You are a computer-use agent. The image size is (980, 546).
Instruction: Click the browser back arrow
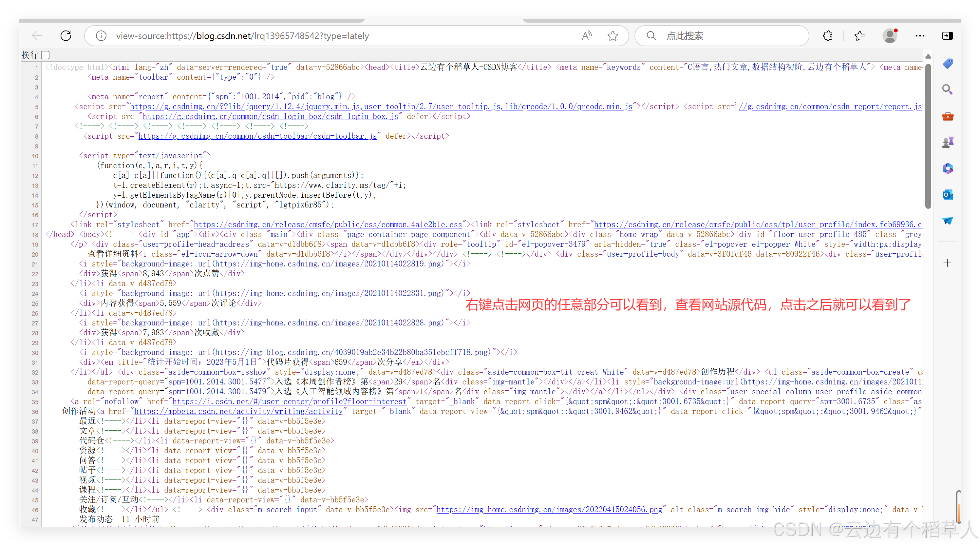(37, 36)
